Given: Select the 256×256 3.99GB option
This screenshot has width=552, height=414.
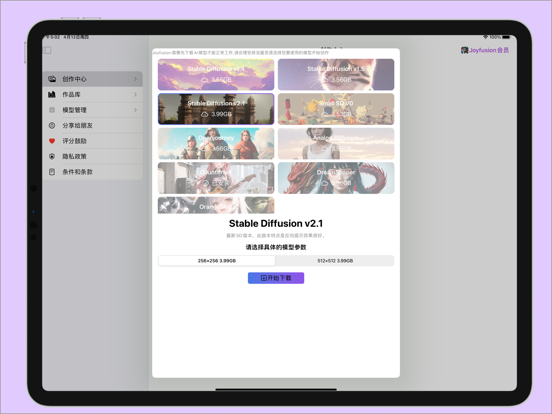Looking at the screenshot, I should (217, 261).
